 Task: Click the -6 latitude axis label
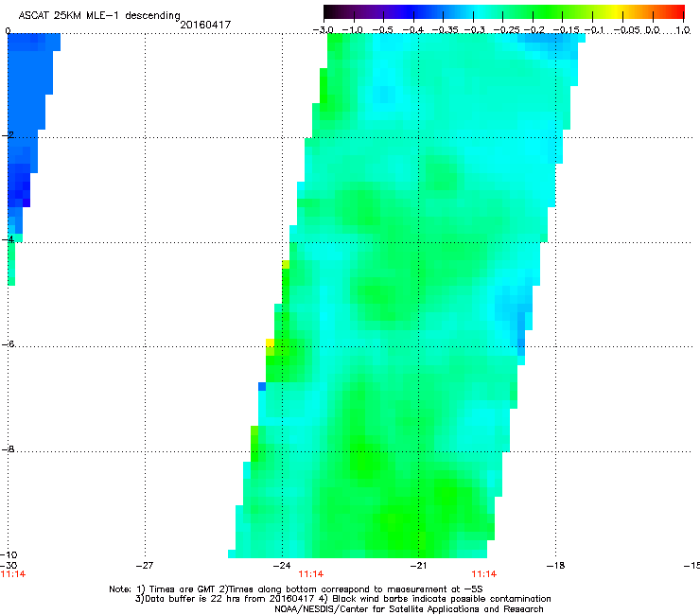click(x=8, y=343)
